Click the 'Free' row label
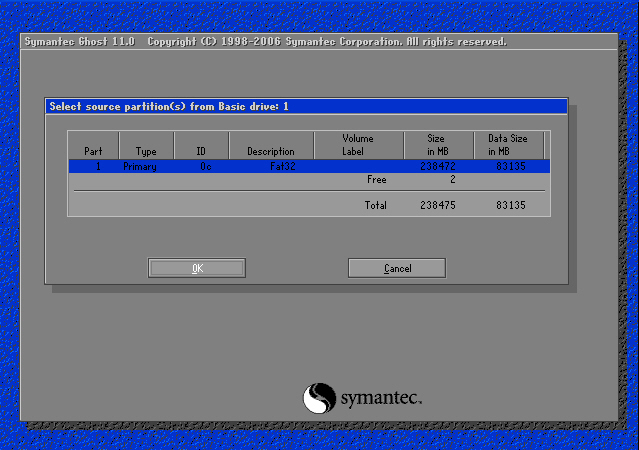 pyautogui.click(x=377, y=179)
